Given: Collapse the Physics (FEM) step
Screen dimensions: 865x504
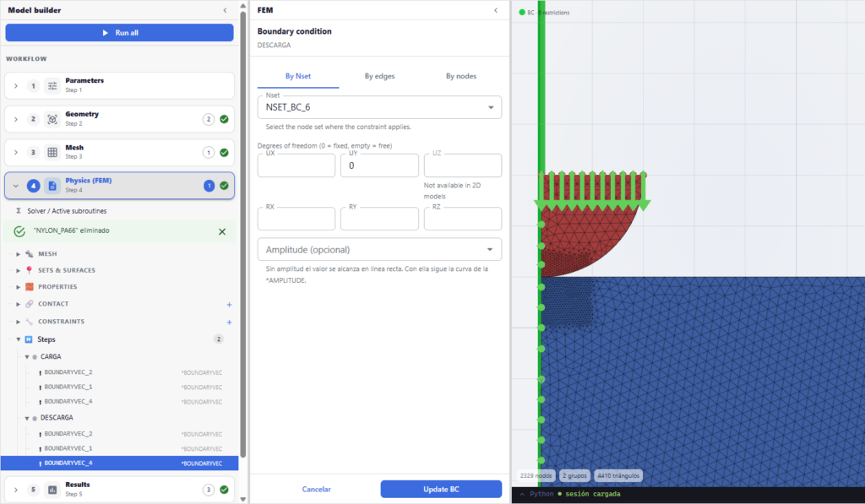Looking at the screenshot, I should click(x=16, y=186).
